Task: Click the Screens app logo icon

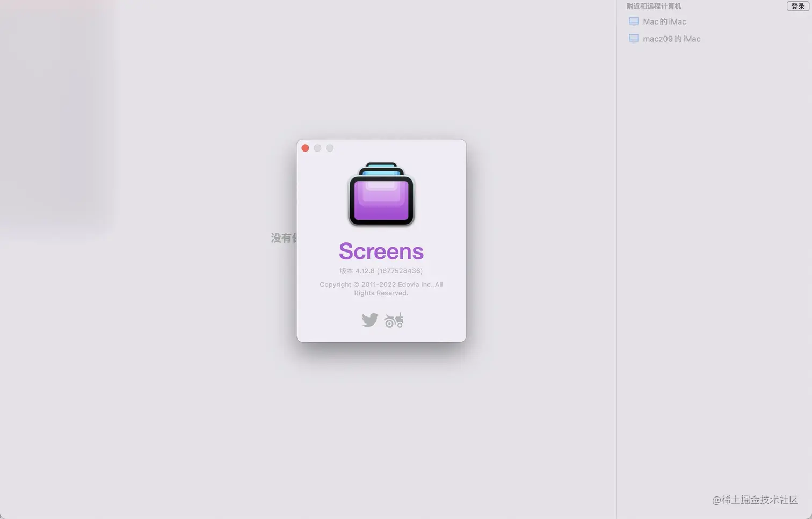Action: click(381, 194)
